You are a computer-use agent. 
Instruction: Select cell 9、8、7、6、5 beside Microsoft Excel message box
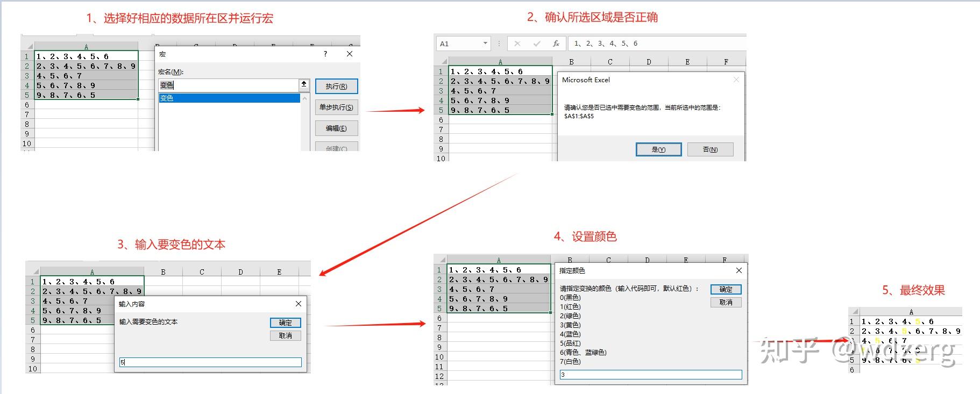(x=500, y=110)
